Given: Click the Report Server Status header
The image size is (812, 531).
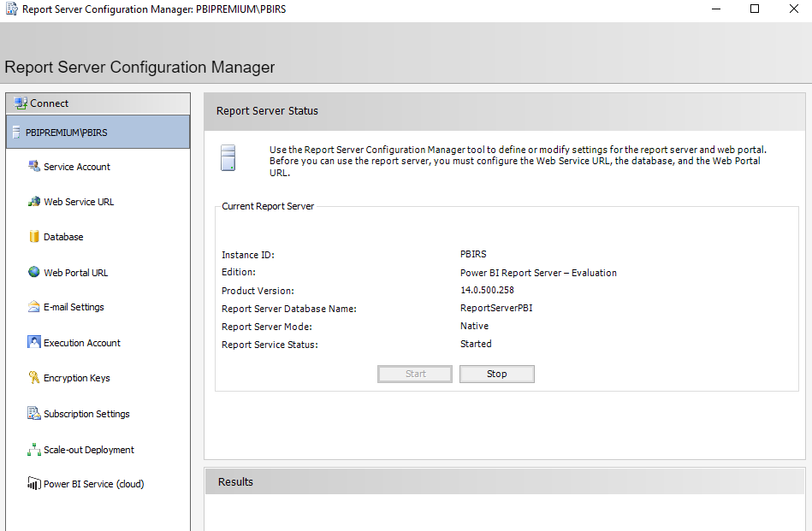Looking at the screenshot, I should point(266,111).
